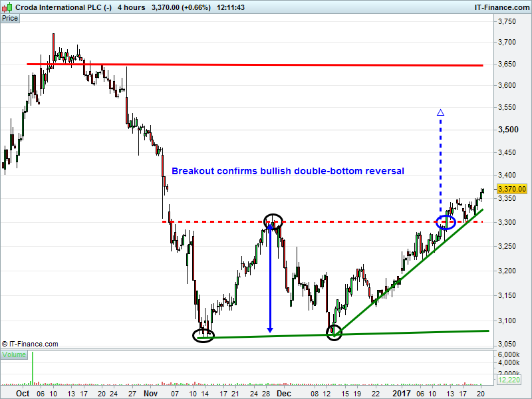Click the tall green volume spike bar

[33, 368]
